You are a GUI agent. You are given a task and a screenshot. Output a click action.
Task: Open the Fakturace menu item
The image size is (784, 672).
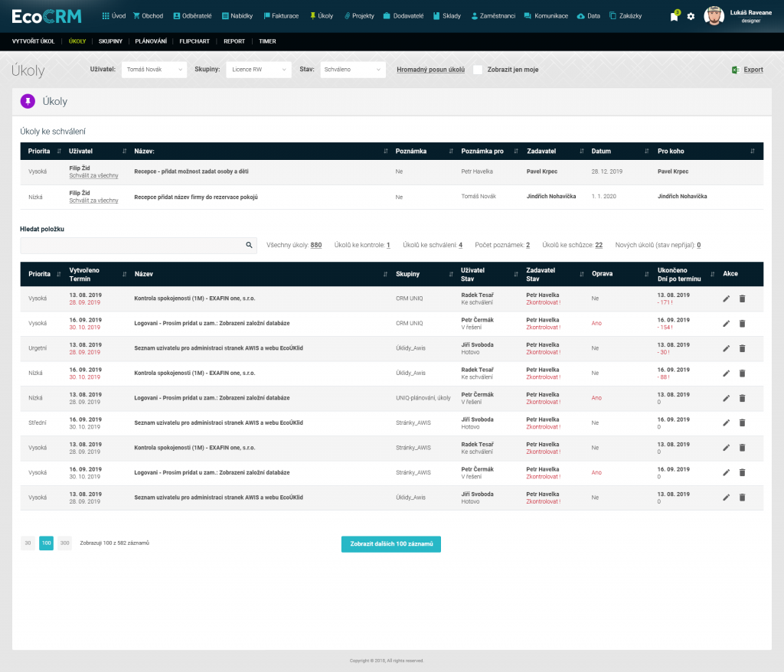point(281,16)
